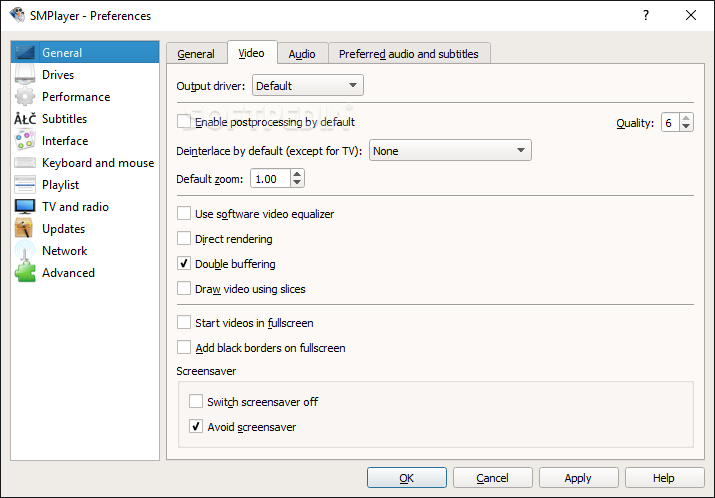Enable Draw video using slices
Viewport: 715px width, 498px height.
click(184, 289)
